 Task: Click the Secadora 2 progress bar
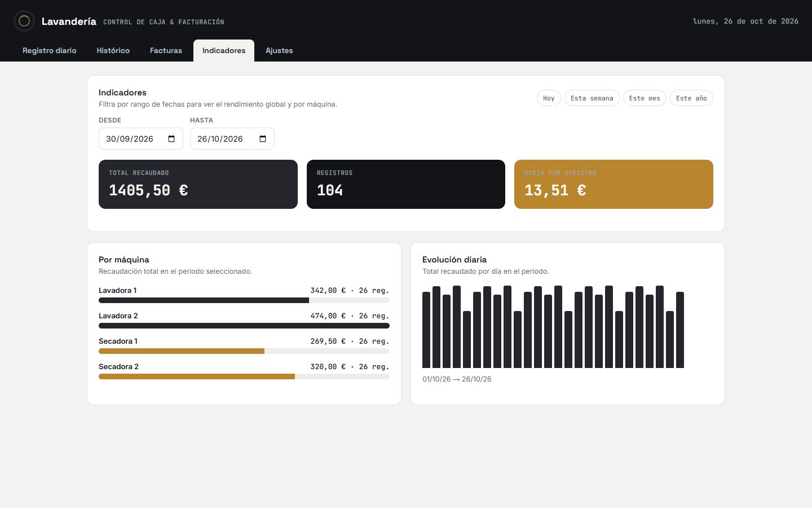coord(244,376)
